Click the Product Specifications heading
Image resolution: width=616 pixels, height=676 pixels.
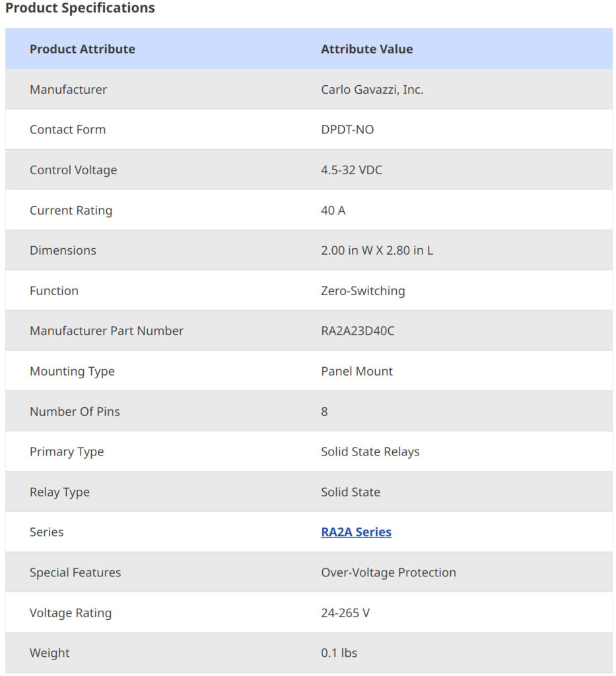(x=80, y=9)
